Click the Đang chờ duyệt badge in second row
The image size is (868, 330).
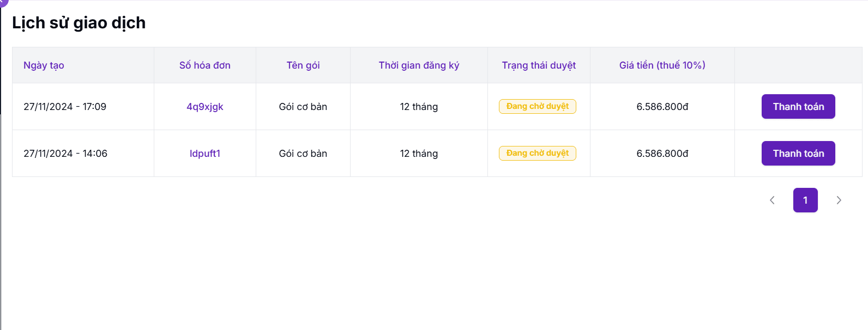538,154
